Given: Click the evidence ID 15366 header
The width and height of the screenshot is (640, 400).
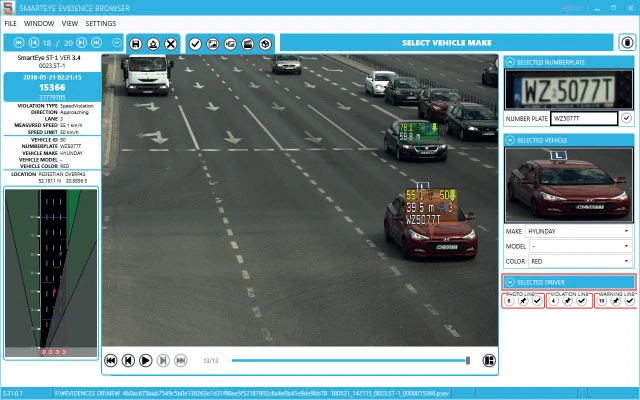Looking at the screenshot, I should click(52, 87).
